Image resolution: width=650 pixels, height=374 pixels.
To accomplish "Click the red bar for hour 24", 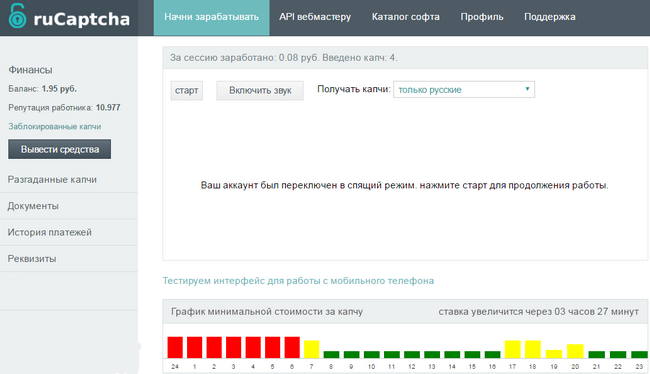I will pos(175,347).
